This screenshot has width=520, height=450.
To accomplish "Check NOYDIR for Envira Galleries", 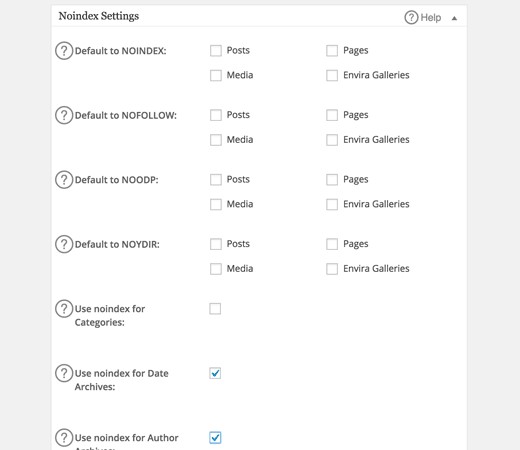I will click(x=332, y=269).
